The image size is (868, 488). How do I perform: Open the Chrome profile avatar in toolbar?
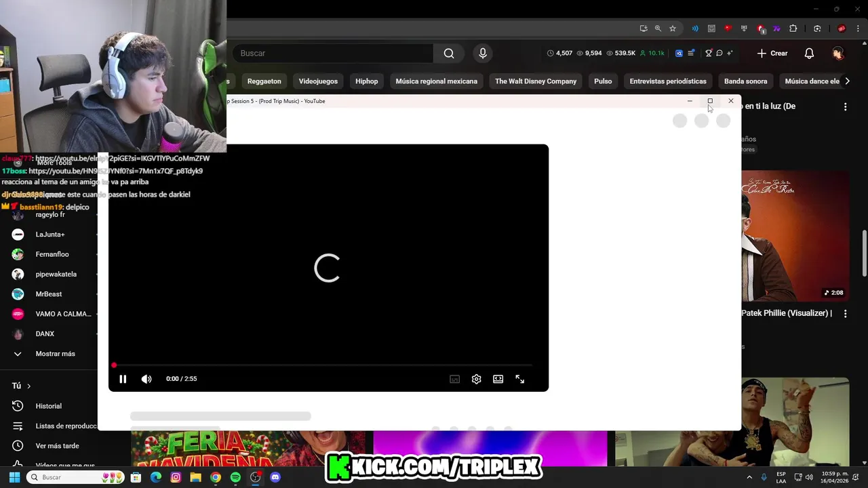pos(842,28)
